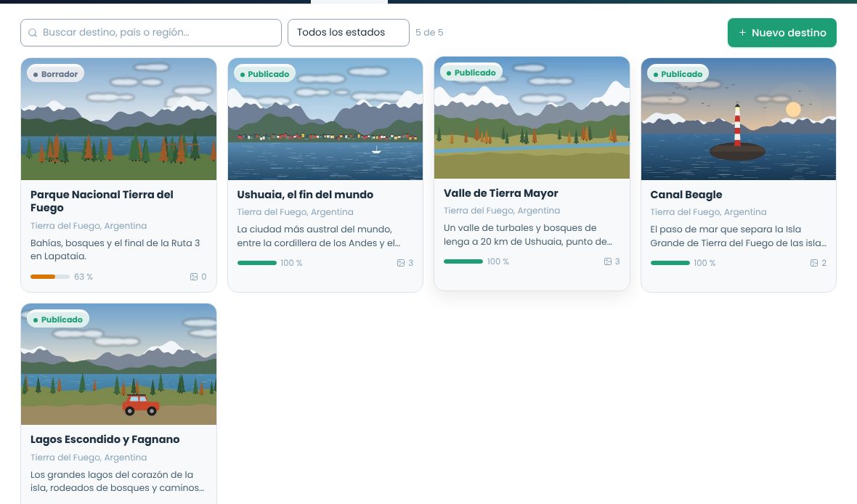
Task: Click the Parque Nacional forest thumbnail
Action: [x=118, y=119]
